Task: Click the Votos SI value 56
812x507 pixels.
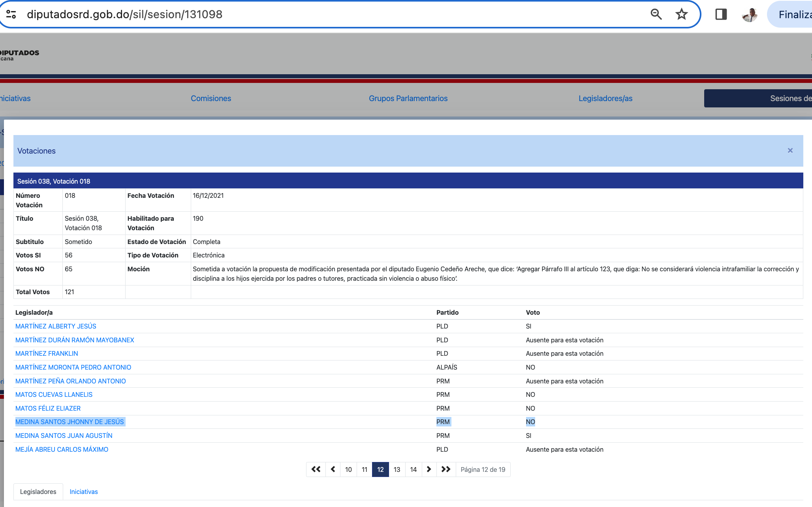Action: (68, 255)
